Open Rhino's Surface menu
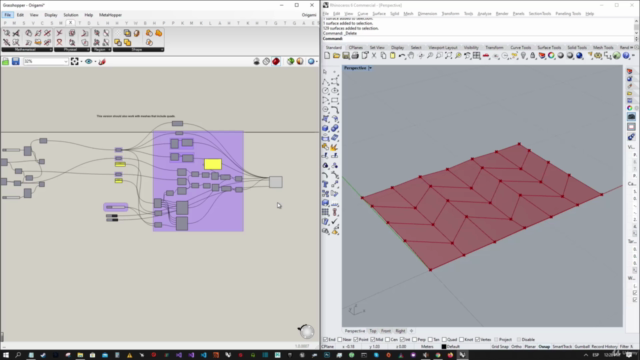Screen dimensions: 640x360 pyautogui.click(x=379, y=14)
